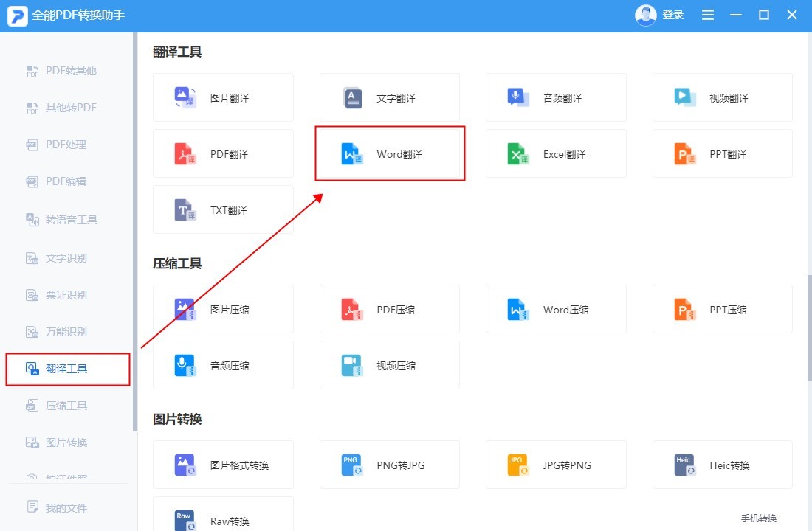Launch PPT翻译 via its orange icon

tap(684, 154)
